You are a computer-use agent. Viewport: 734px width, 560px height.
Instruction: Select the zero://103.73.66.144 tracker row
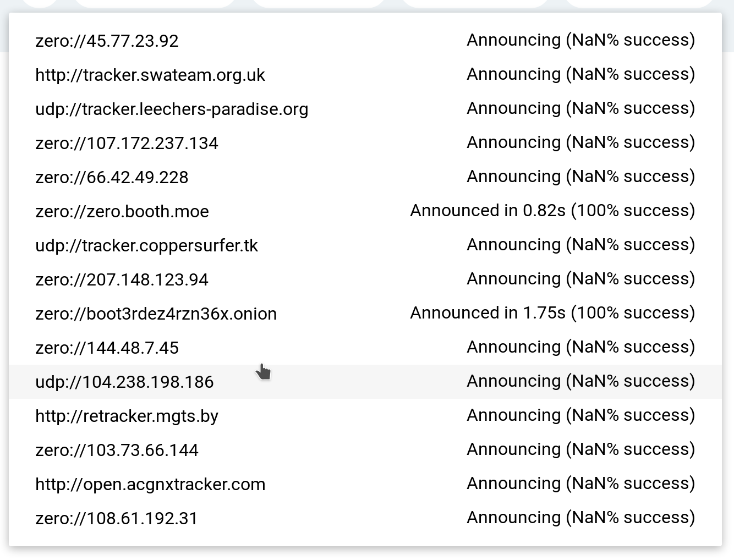click(117, 451)
